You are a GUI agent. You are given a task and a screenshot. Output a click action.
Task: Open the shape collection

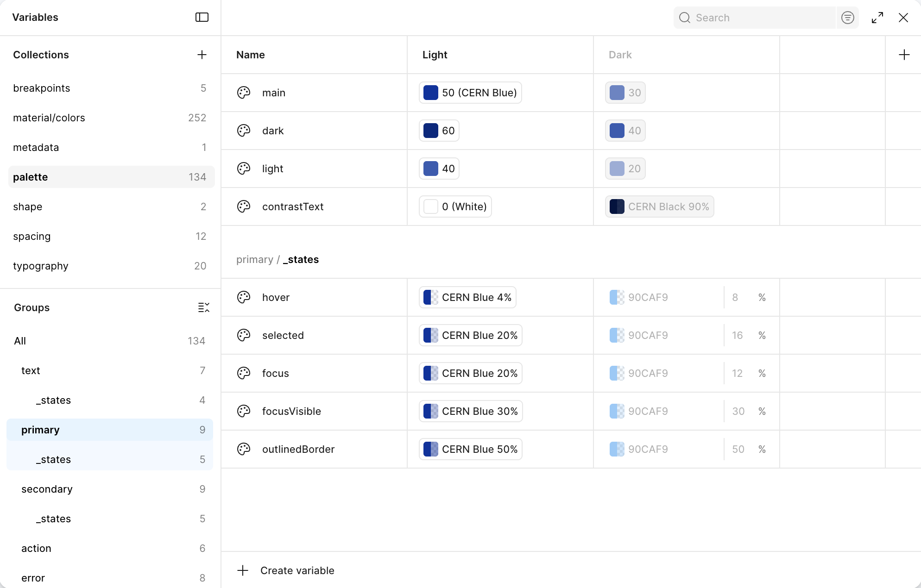coord(111,206)
